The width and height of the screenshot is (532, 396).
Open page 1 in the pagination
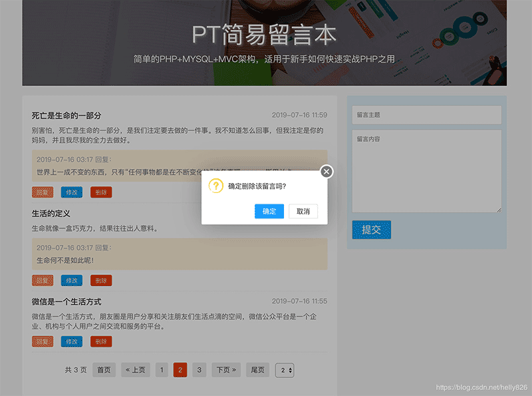click(162, 370)
